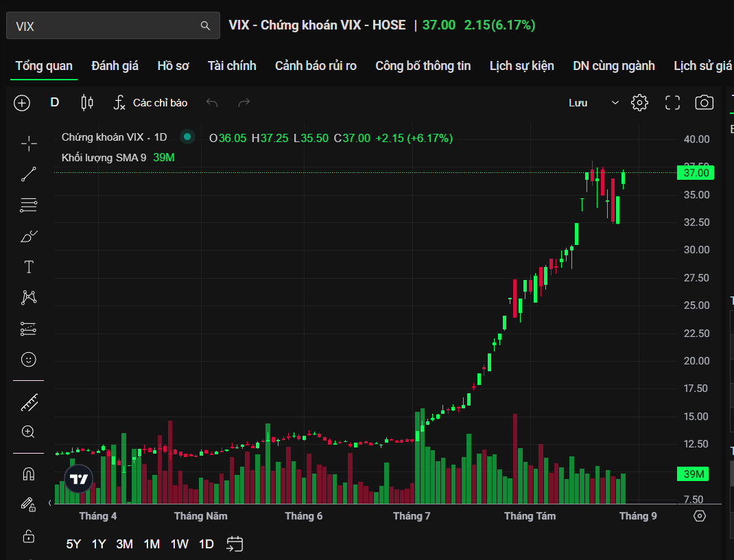Image resolution: width=734 pixels, height=560 pixels.
Task: Click the 40.00 price scale value
Action: 696,139
